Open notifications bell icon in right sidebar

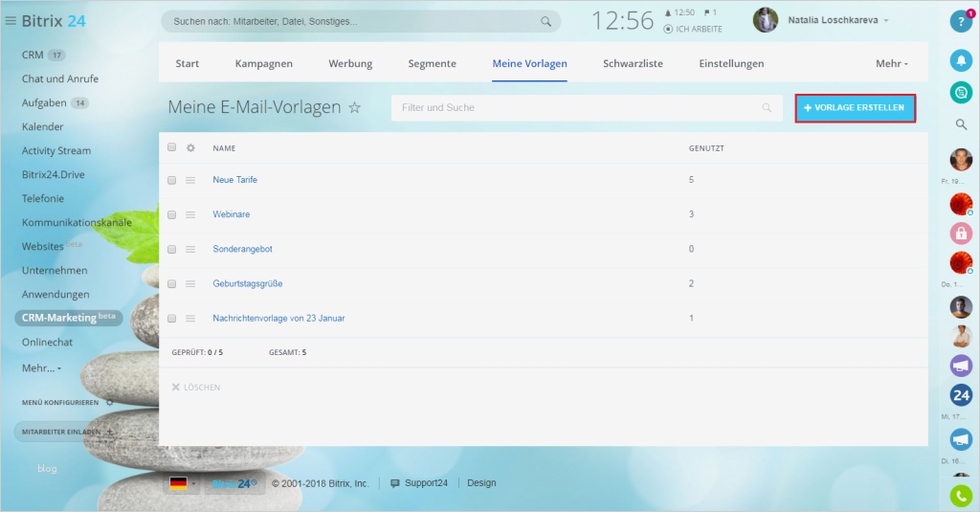click(x=961, y=60)
